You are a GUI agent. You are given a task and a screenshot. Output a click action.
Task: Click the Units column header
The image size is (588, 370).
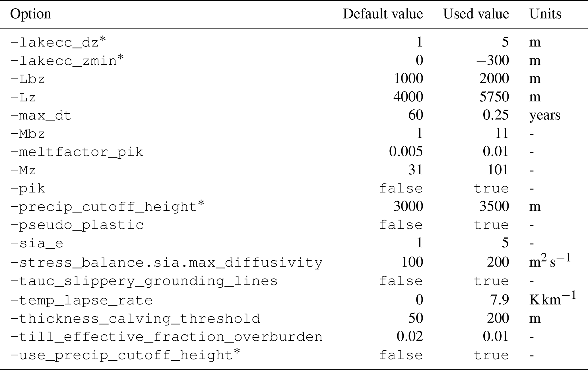coord(545,14)
